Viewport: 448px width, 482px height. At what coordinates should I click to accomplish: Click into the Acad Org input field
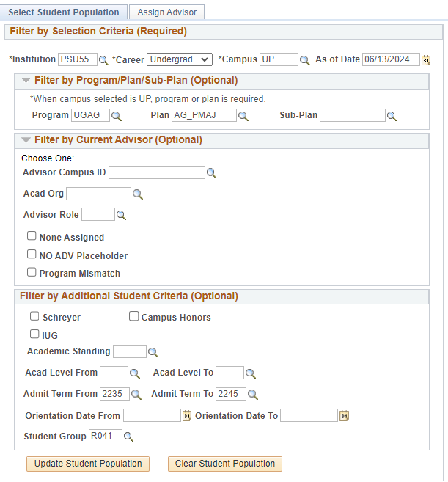point(98,194)
